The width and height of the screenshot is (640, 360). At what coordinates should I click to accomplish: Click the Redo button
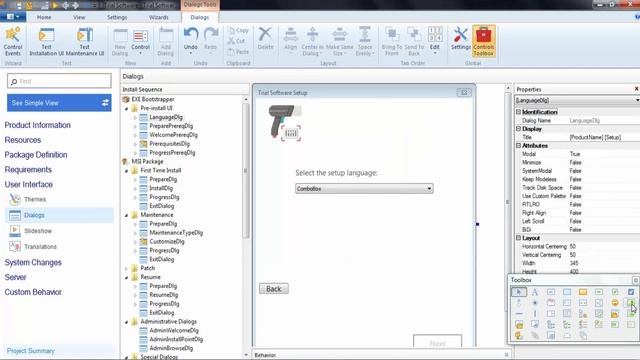[211, 41]
